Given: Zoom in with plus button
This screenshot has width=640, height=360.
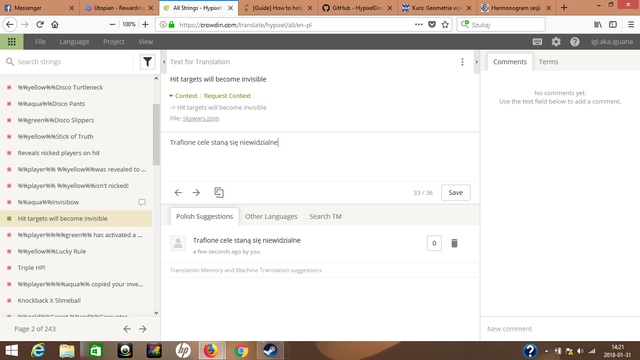Looking at the screenshot, I should [145, 24].
